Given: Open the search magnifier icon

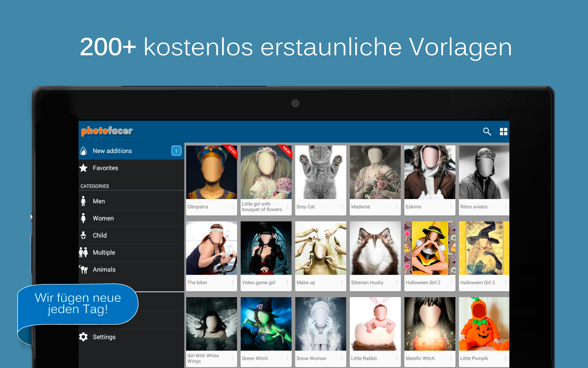Looking at the screenshot, I should [x=487, y=132].
